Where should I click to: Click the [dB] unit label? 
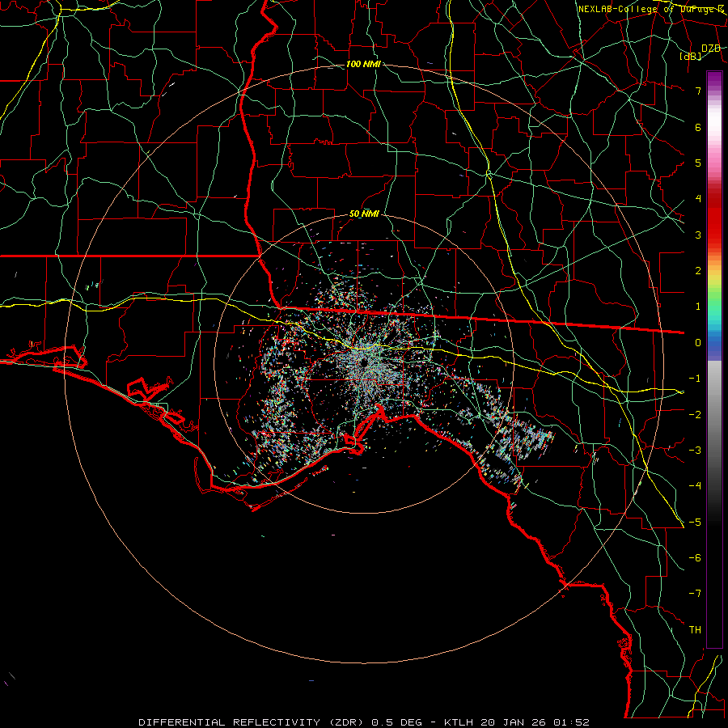[x=691, y=56]
